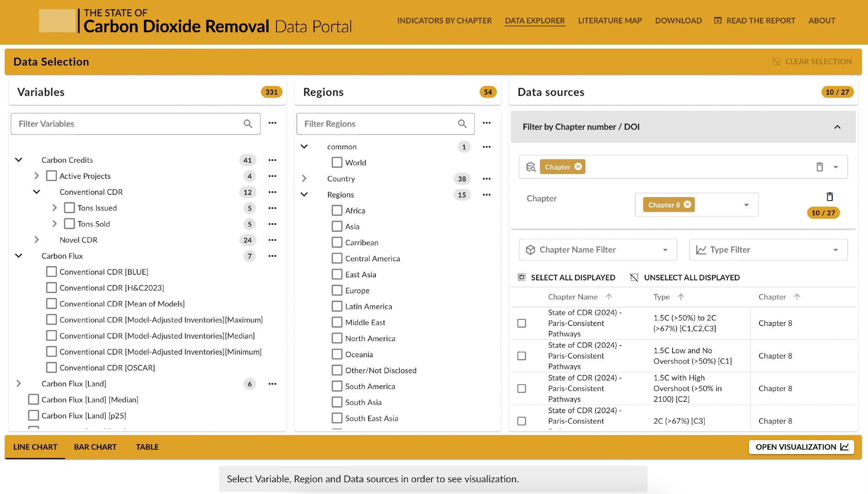Expand the Carbon Credits tree item
Screen dimensions: 868x494
pos(17,159)
